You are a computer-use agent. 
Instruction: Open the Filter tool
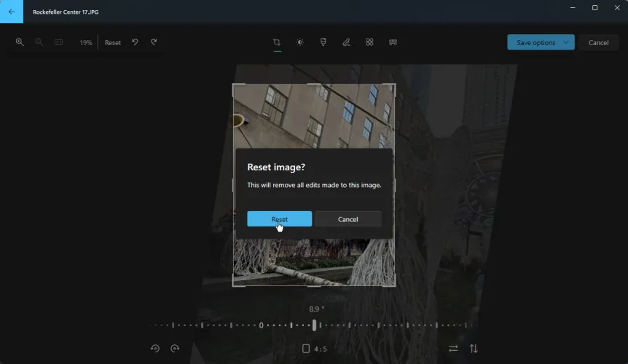tap(323, 42)
